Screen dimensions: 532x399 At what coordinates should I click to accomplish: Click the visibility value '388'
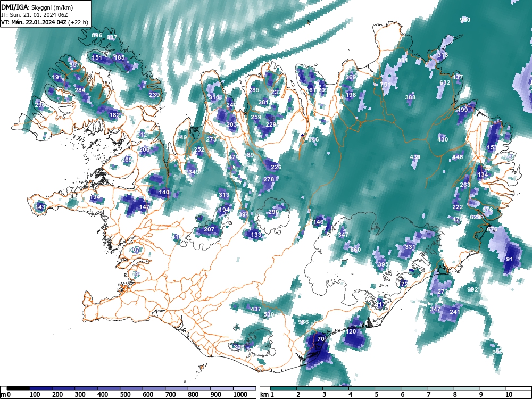click(410, 97)
